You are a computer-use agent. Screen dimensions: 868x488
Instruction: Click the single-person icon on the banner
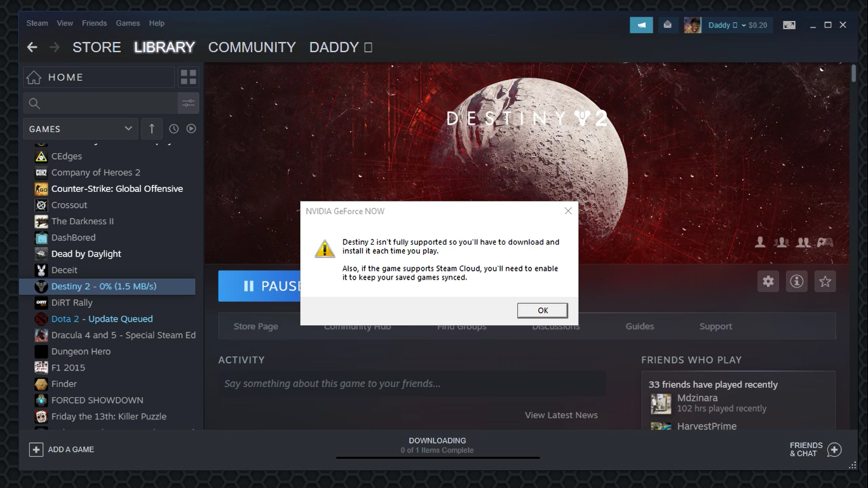click(760, 242)
